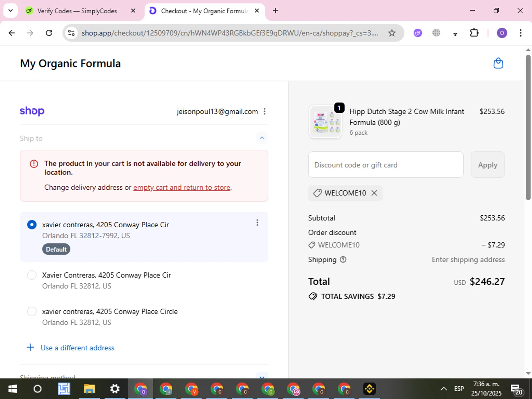Image resolution: width=532 pixels, height=399 pixels.
Task: Click the Hipp Dutch formula product thumbnail
Action: (x=326, y=122)
